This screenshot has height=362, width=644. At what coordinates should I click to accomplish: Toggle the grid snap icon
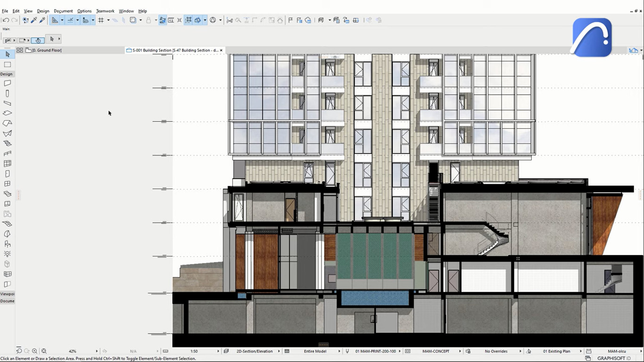click(x=101, y=20)
